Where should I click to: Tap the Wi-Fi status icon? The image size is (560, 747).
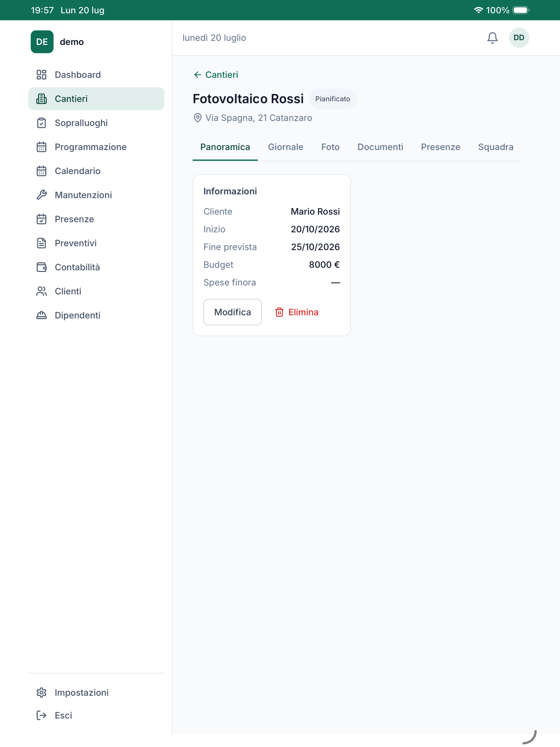tap(478, 10)
